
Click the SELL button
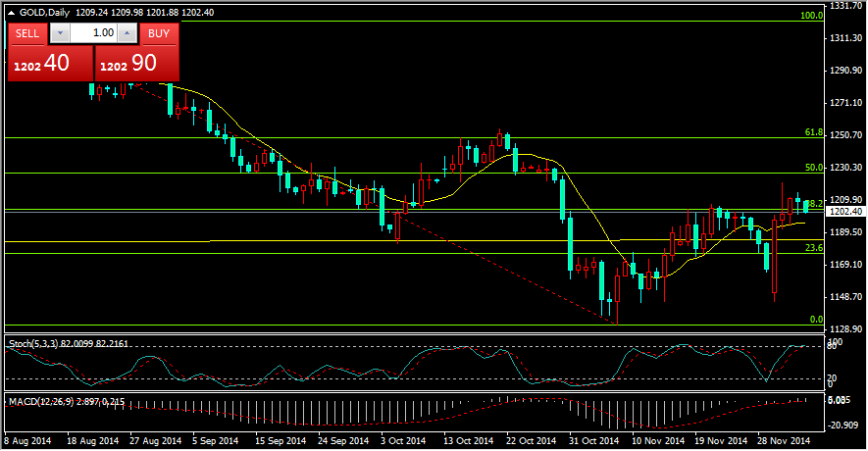[27, 33]
